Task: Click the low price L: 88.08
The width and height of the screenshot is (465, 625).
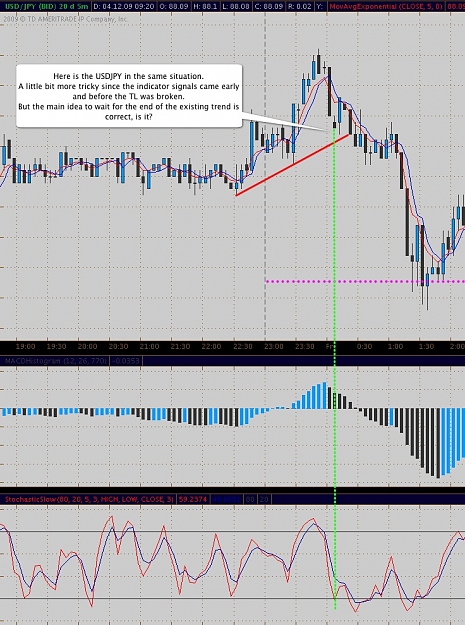Action: coord(235,6)
